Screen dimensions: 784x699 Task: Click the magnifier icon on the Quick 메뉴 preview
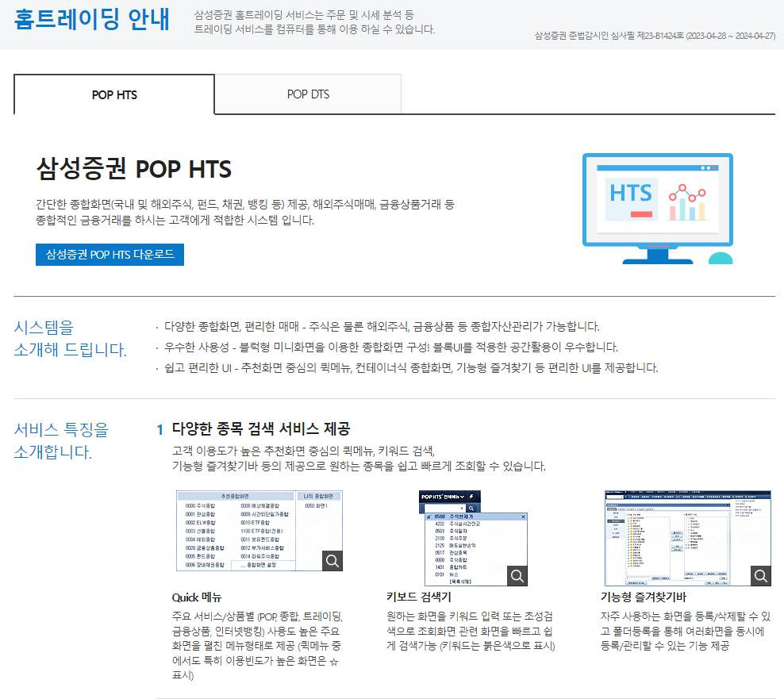click(x=333, y=559)
